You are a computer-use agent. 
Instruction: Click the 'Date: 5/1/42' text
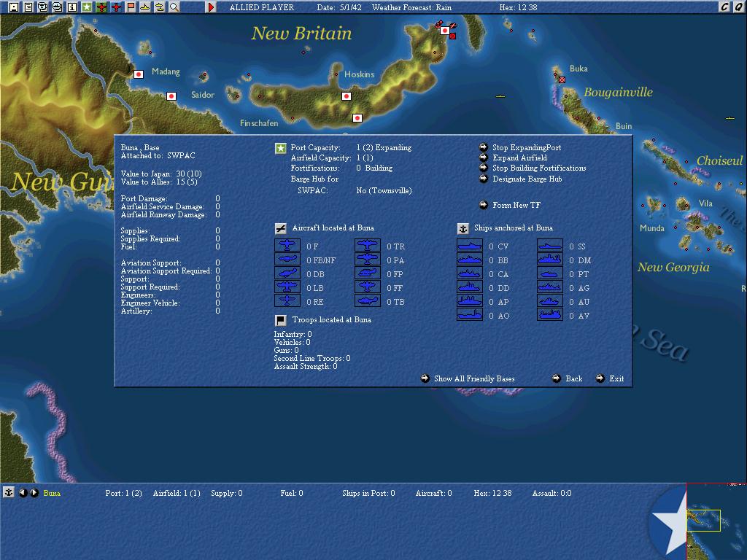pos(339,7)
